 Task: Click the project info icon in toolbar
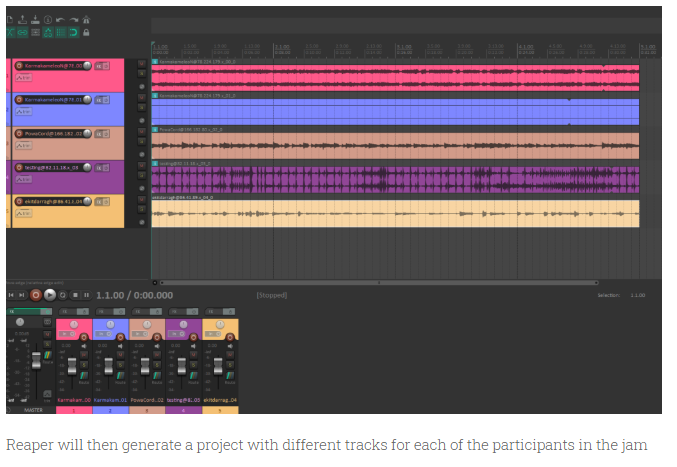pyautogui.click(x=46, y=19)
